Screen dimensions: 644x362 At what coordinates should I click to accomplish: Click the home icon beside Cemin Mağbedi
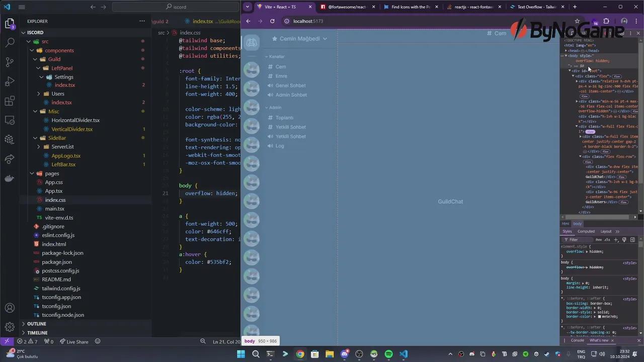coord(275,39)
